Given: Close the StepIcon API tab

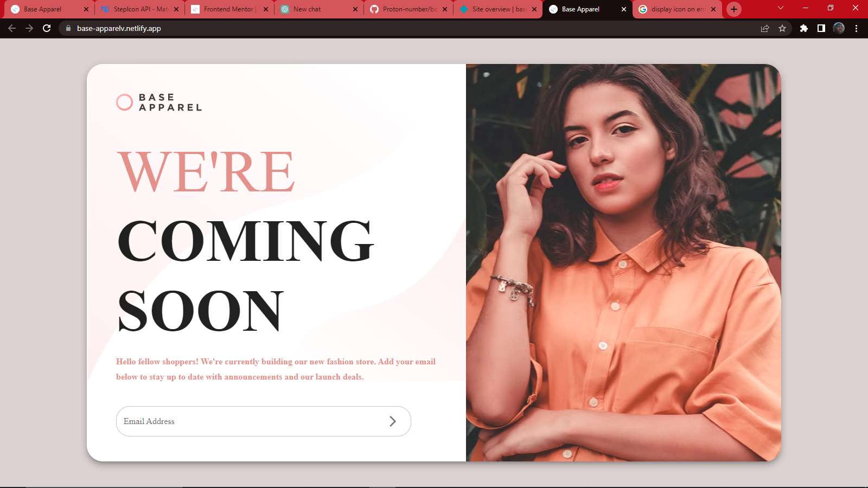Looking at the screenshot, I should point(176,9).
